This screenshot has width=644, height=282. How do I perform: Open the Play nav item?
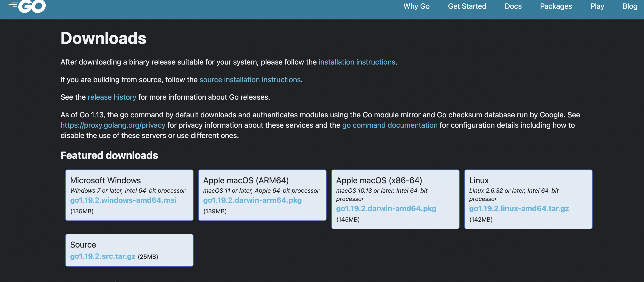tap(597, 6)
